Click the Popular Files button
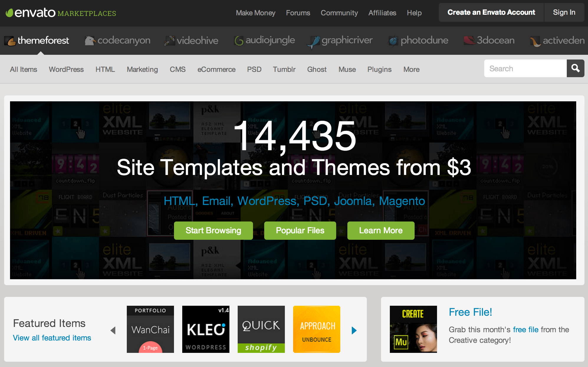 click(x=300, y=230)
